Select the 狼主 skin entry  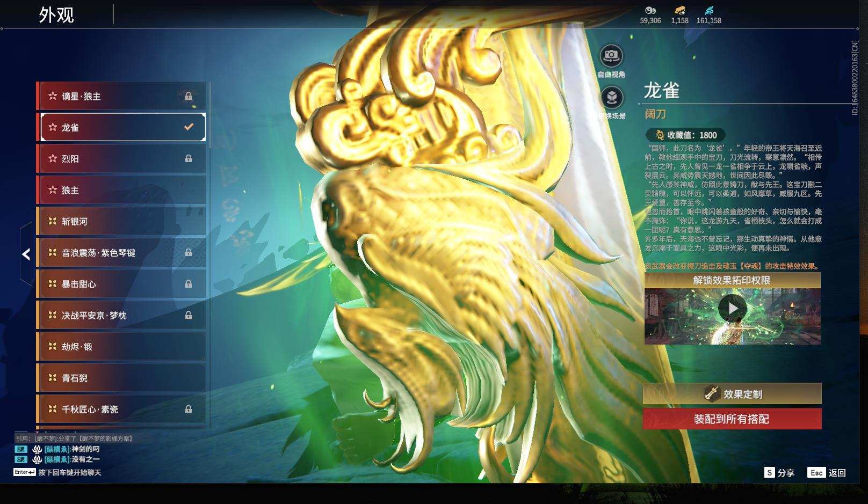coord(121,190)
